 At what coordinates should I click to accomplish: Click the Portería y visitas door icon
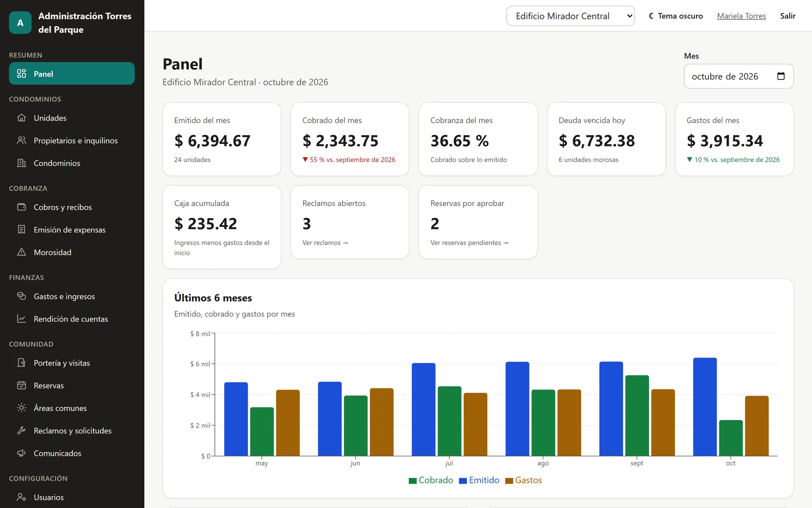tap(22, 363)
